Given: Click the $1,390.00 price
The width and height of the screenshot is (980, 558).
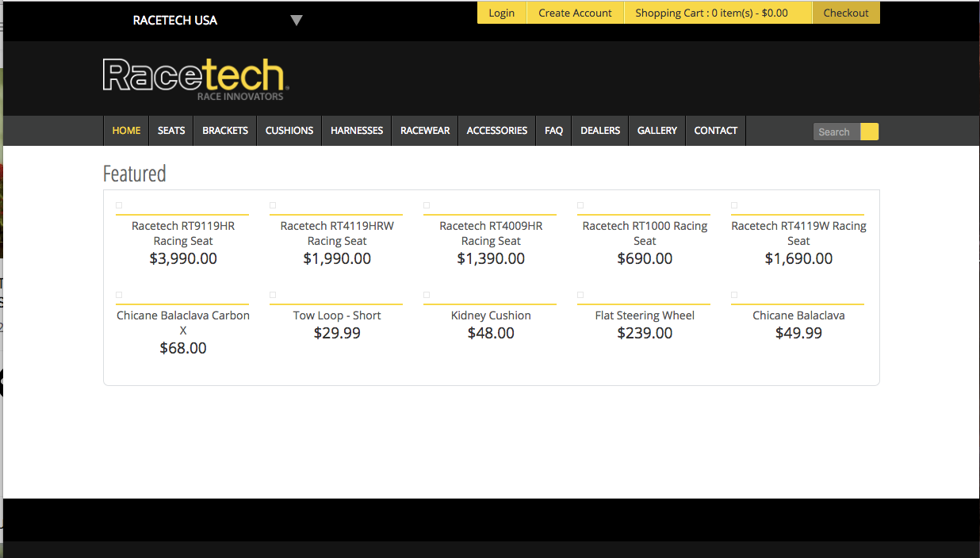Looking at the screenshot, I should coord(491,258).
